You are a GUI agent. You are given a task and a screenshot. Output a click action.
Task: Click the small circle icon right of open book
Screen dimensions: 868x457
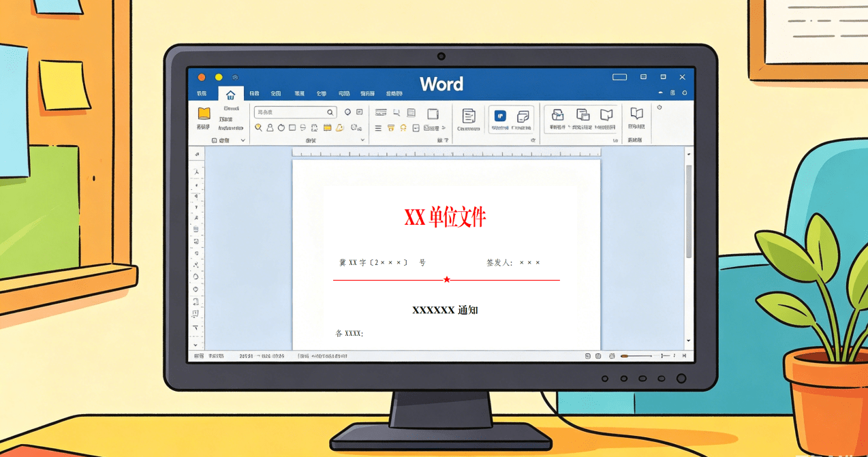(x=659, y=108)
